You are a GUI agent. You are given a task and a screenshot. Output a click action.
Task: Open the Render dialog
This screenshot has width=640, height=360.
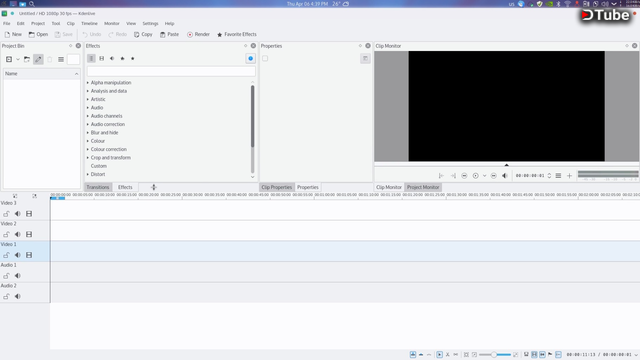point(198,34)
